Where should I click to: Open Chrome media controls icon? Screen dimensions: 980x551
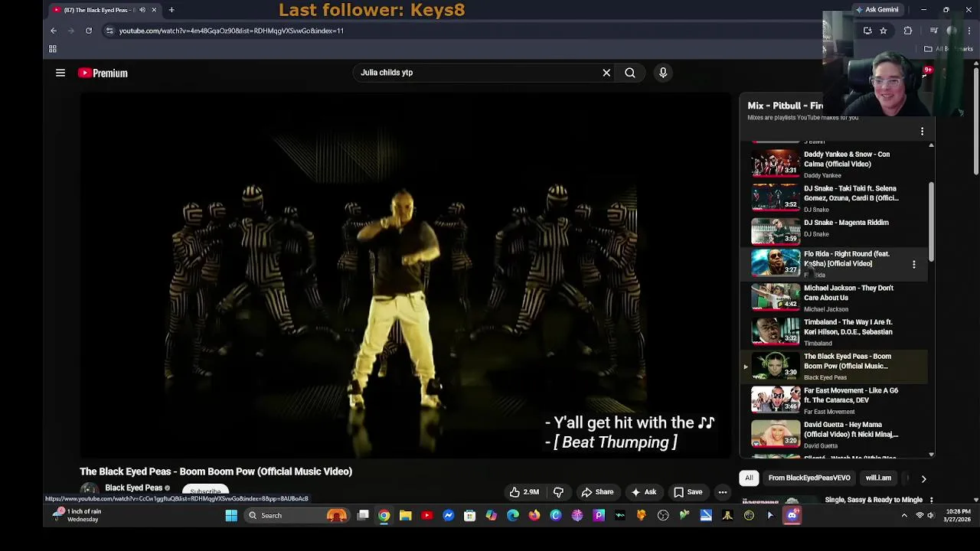[934, 31]
